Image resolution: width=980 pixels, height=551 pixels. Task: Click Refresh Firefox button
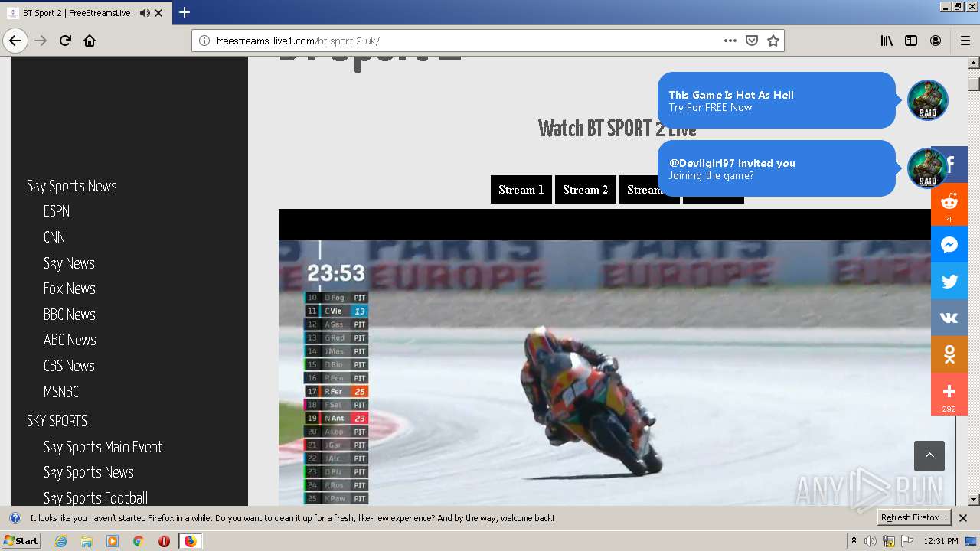(x=913, y=517)
